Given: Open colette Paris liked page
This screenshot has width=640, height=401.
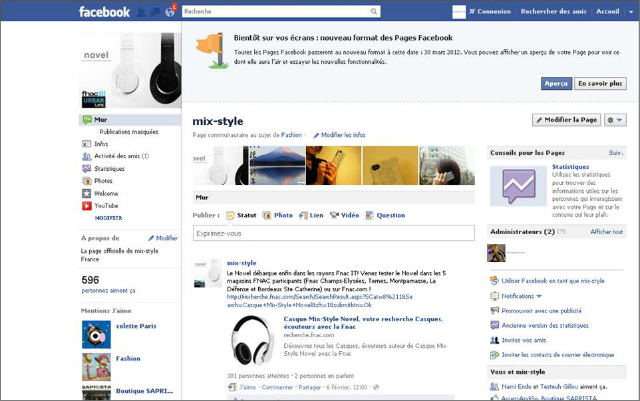Looking at the screenshot, I should (x=136, y=326).
